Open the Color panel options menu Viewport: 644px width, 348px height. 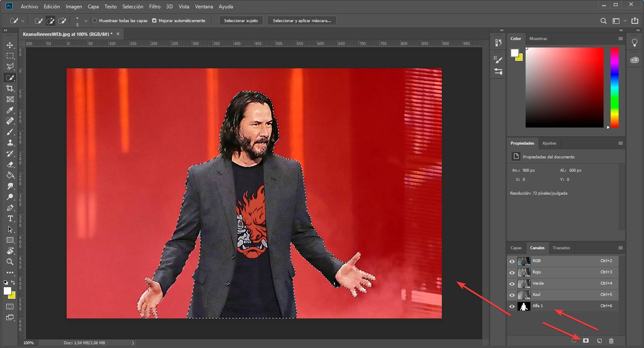[620, 38]
